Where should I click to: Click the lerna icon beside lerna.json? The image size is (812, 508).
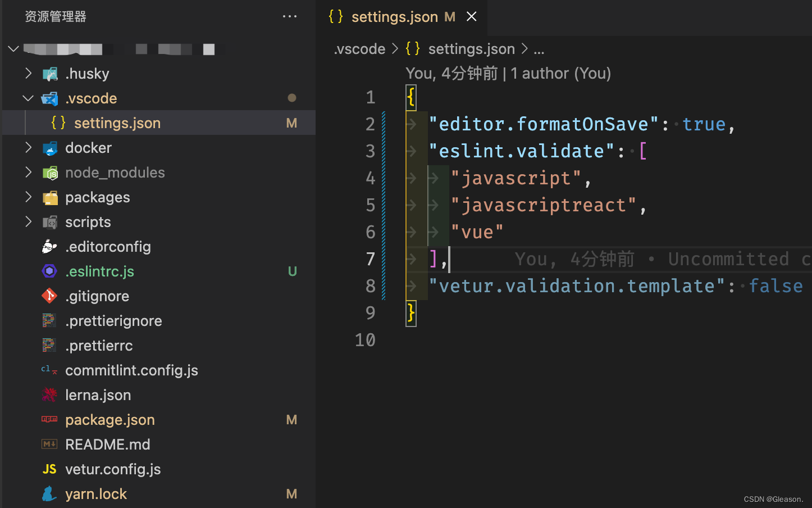pyautogui.click(x=49, y=395)
